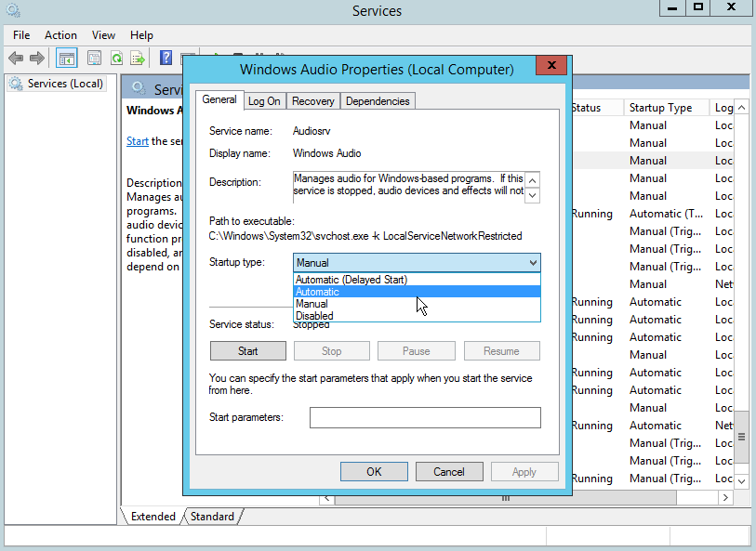Click the Log On column header
Viewport: 756px width, 551px height.
(x=722, y=108)
